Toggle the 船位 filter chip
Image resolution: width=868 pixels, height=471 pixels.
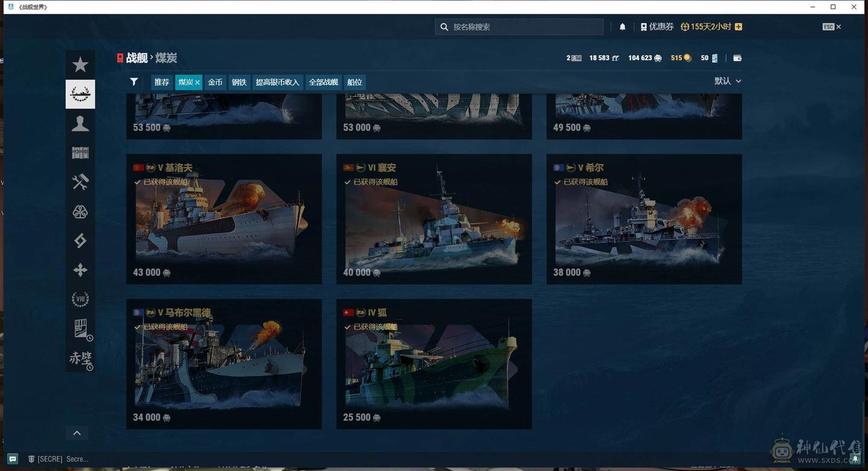pyautogui.click(x=355, y=82)
